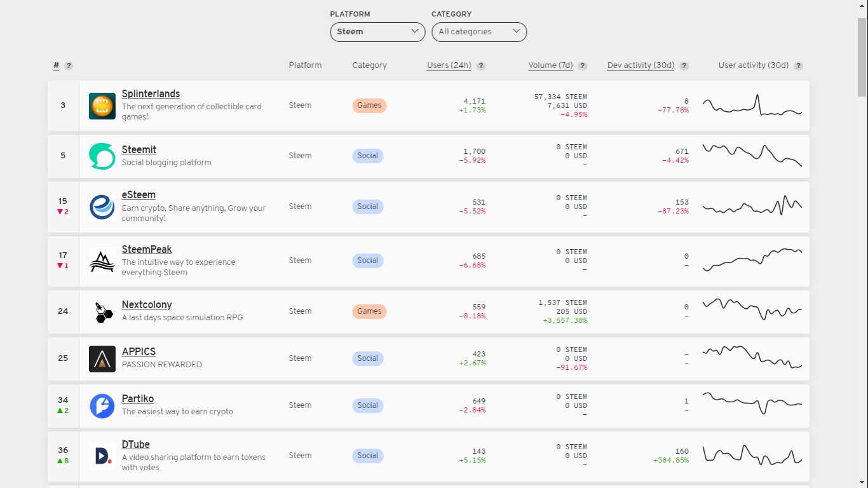Click Steemit user activity sparkline
Viewport: 868px width, 488px height.
point(752,156)
